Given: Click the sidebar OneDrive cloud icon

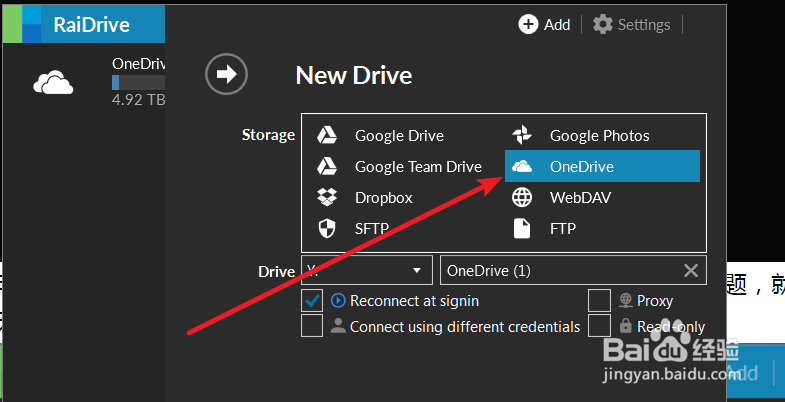Looking at the screenshot, I should [x=53, y=83].
